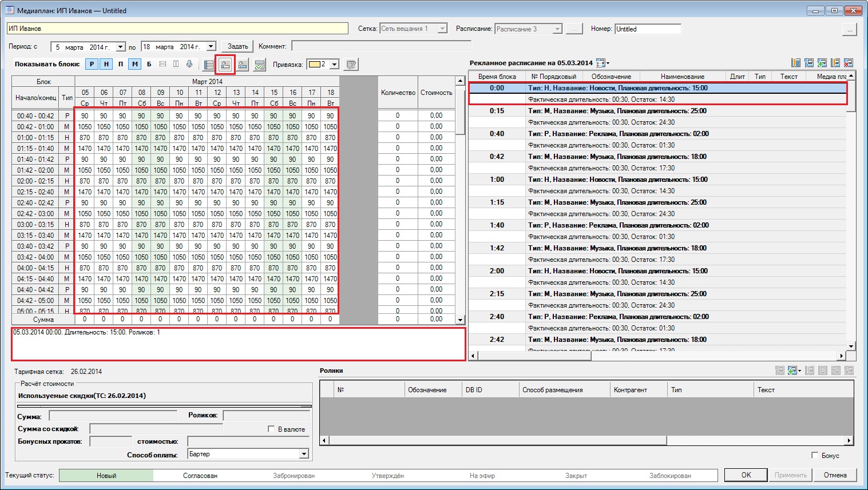The height and width of the screenshot is (490, 868).
Task: Select the Согласован status
Action: pos(200,475)
